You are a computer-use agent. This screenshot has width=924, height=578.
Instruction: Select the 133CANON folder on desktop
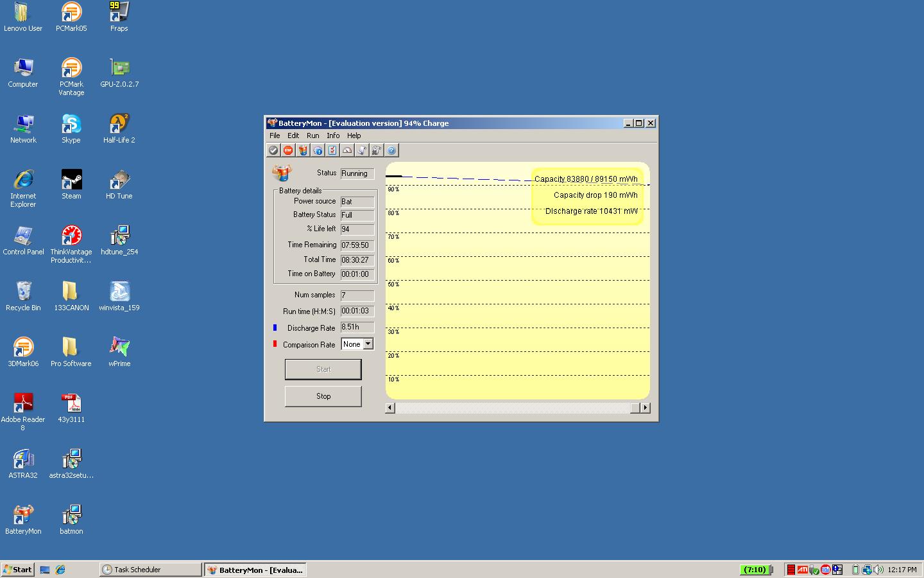pyautogui.click(x=71, y=297)
